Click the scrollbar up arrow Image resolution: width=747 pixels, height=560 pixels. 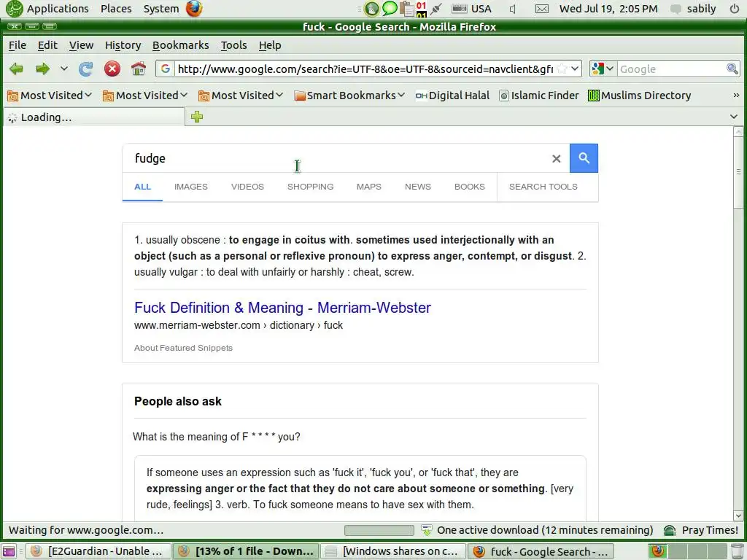pyautogui.click(x=738, y=131)
